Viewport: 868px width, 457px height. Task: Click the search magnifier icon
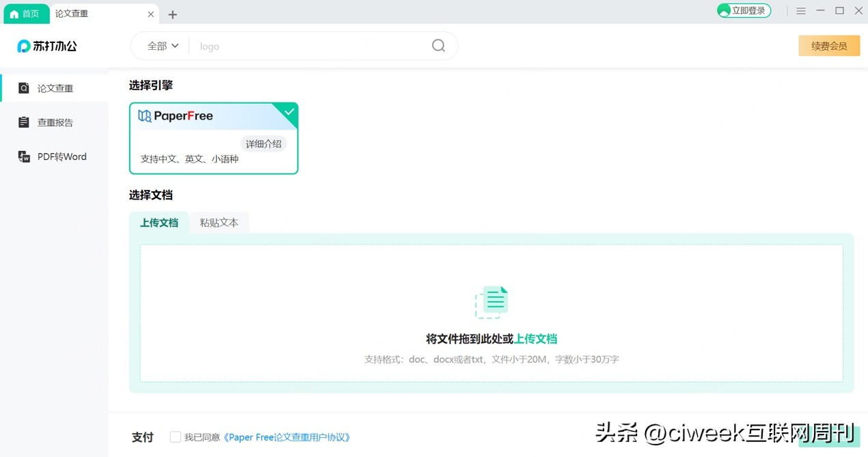pos(438,46)
